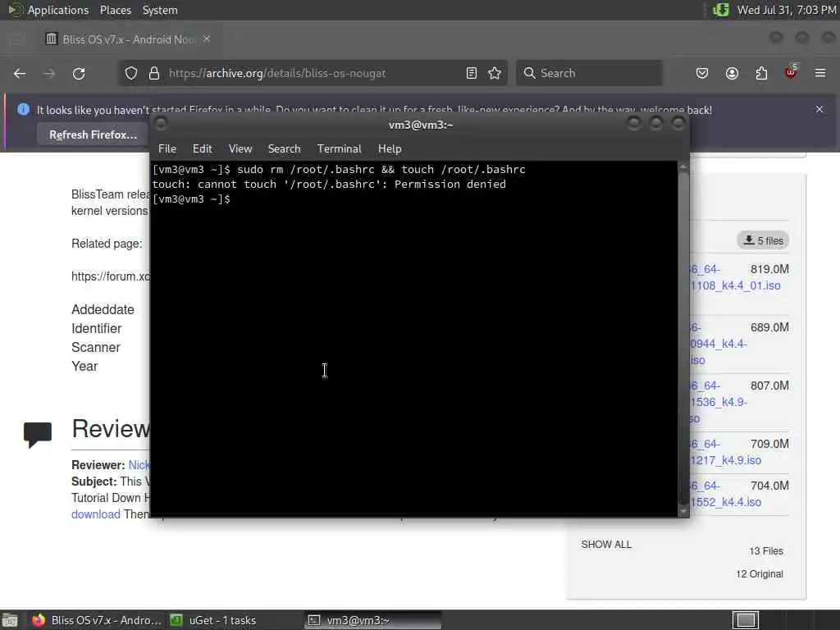
Task: Open the Firefox account icon
Action: point(732,73)
